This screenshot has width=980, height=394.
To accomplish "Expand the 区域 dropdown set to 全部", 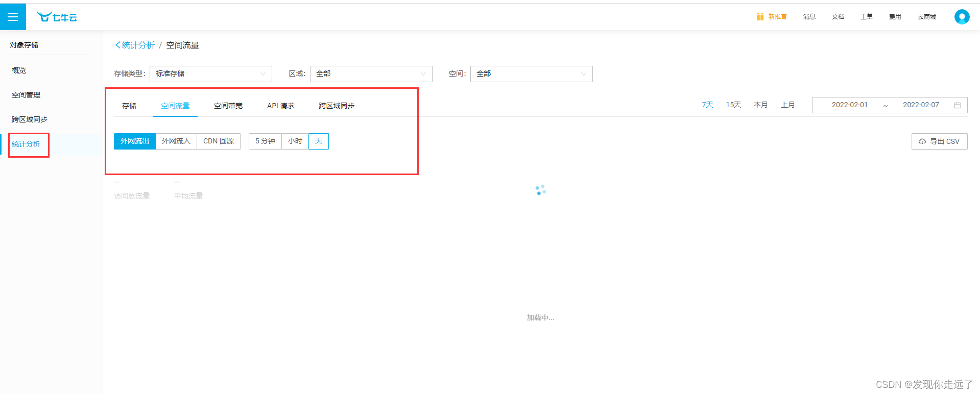I will [x=371, y=73].
